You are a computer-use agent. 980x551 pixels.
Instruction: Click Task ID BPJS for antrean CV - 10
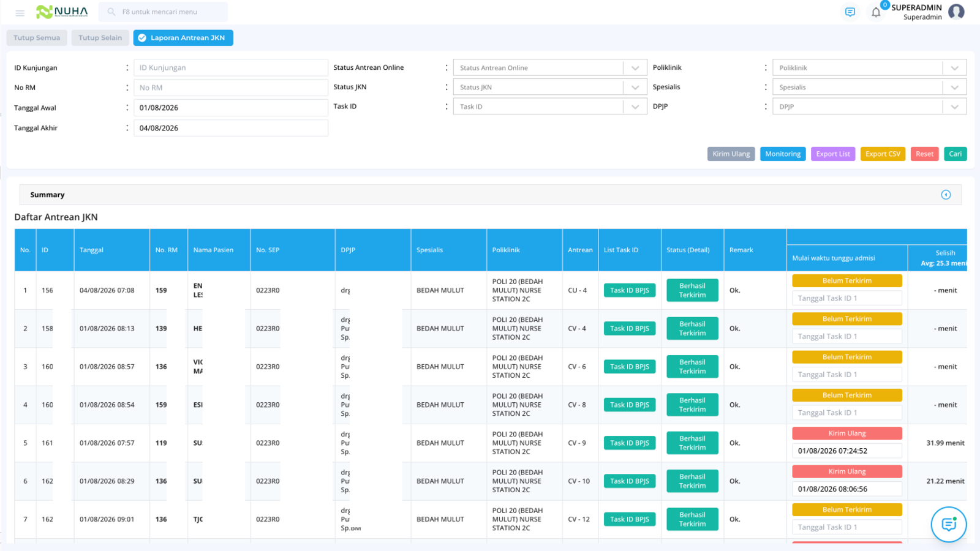click(x=630, y=481)
